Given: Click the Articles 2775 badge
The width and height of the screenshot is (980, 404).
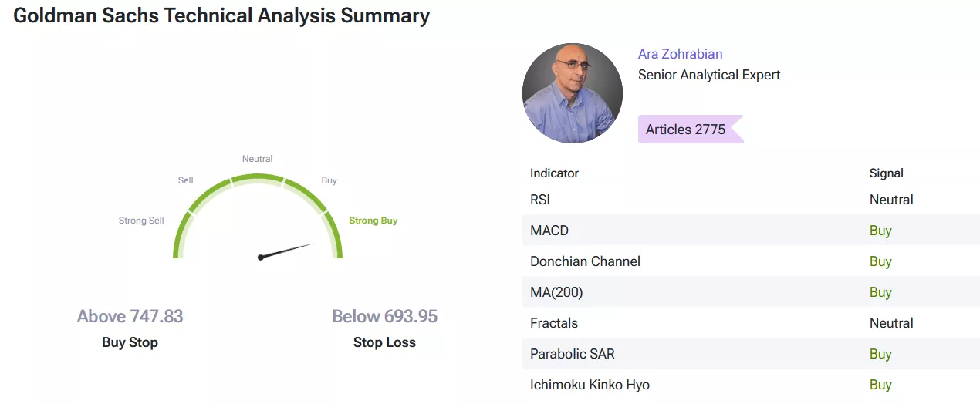Looking at the screenshot, I should click(691, 130).
